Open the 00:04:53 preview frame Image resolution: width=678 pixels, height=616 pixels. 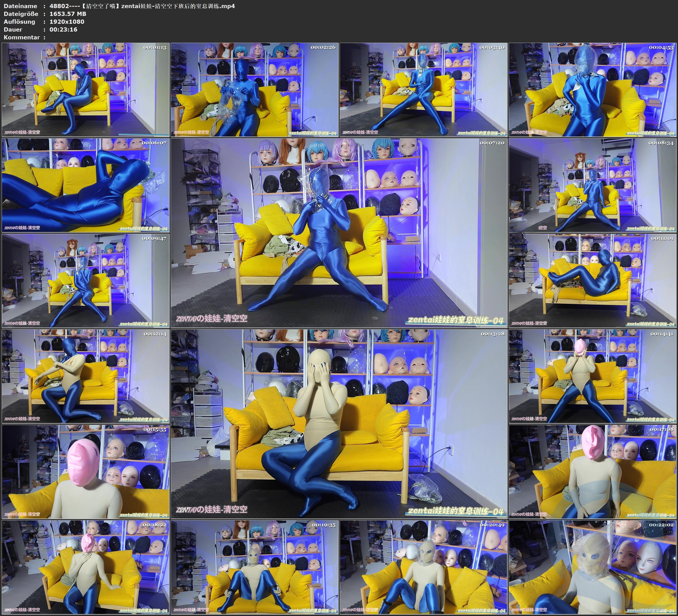[593, 89]
